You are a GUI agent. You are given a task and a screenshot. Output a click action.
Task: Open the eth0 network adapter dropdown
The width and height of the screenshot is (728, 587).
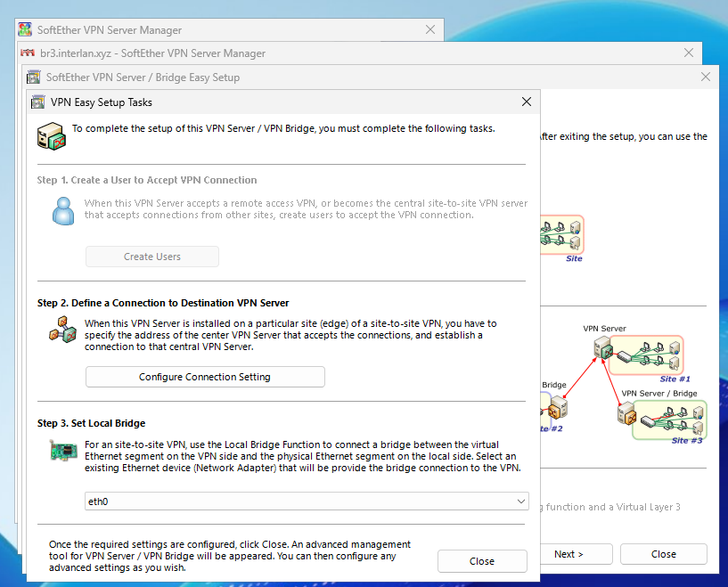(307, 501)
